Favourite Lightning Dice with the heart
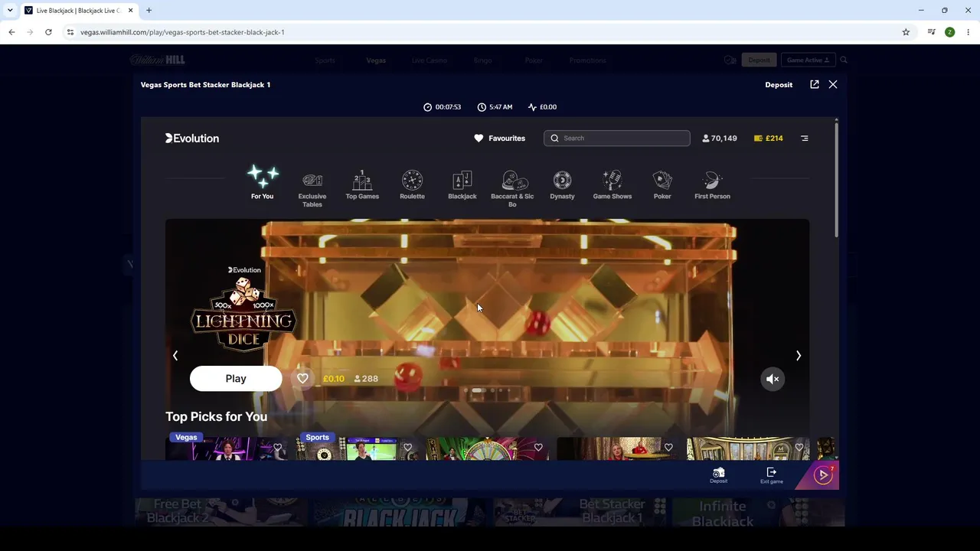This screenshot has width=980, height=551. 302,379
